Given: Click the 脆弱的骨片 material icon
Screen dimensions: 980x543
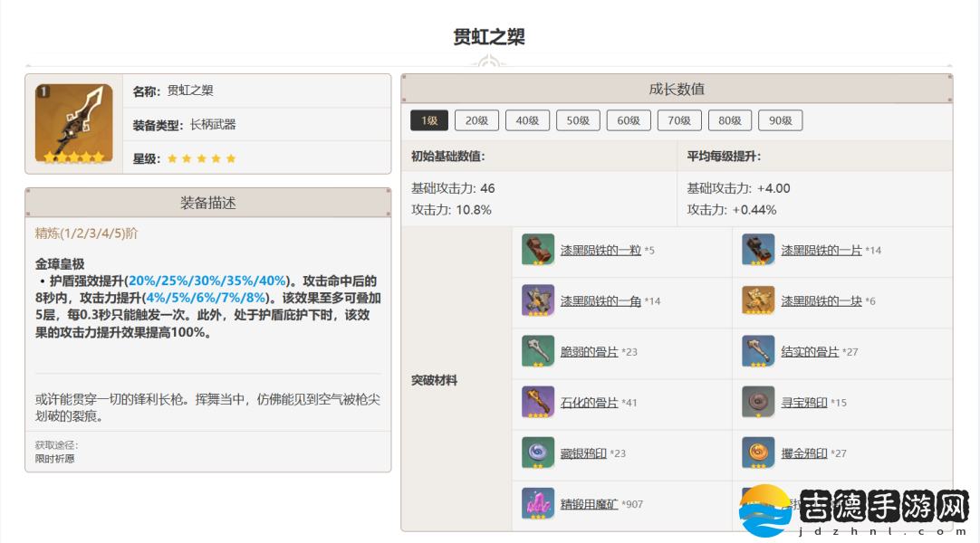Looking at the screenshot, I should 538,351.
